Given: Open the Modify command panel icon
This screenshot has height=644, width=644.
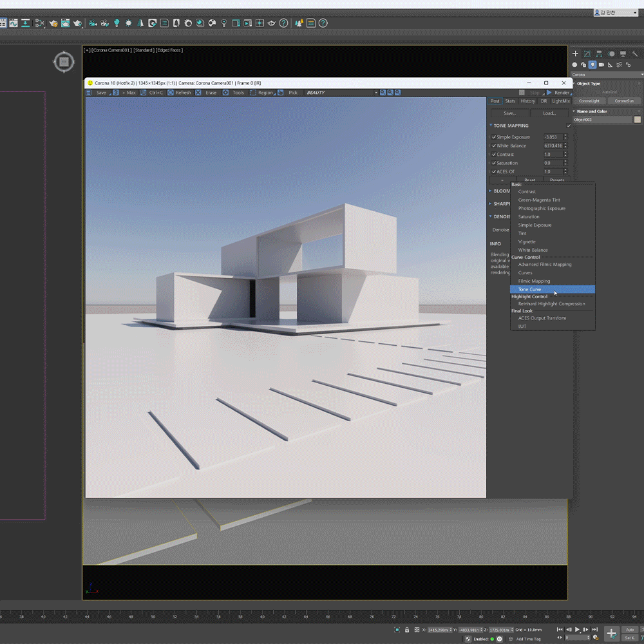Looking at the screenshot, I should pyautogui.click(x=587, y=54).
